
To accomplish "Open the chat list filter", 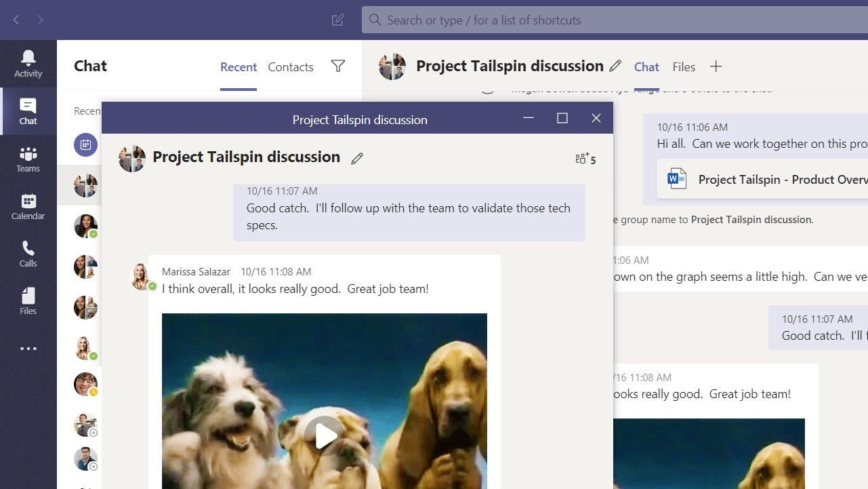I will click(x=338, y=66).
